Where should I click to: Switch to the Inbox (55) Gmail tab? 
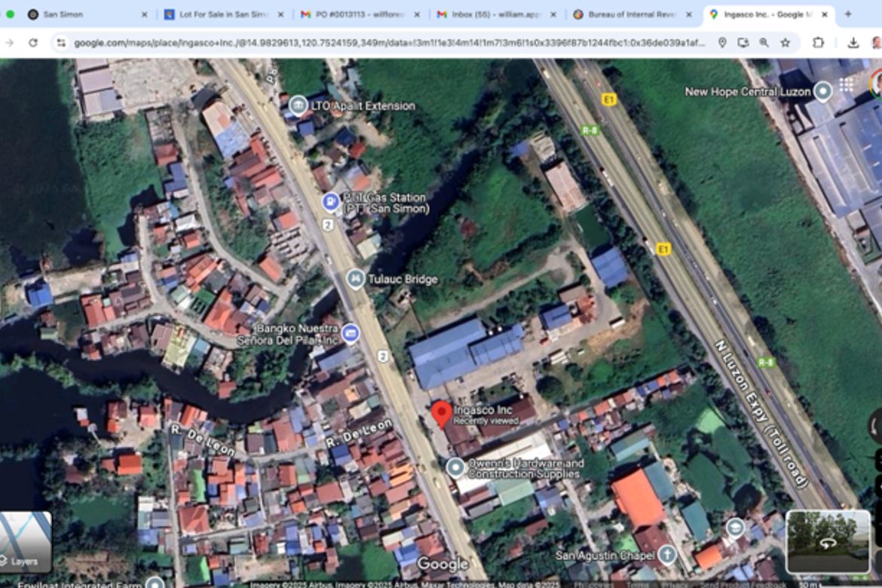pos(495,14)
